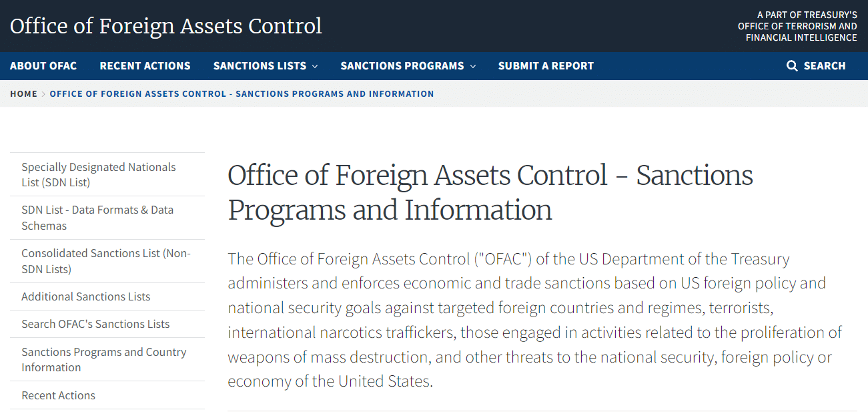Open the About OFAC menu item

(x=43, y=66)
